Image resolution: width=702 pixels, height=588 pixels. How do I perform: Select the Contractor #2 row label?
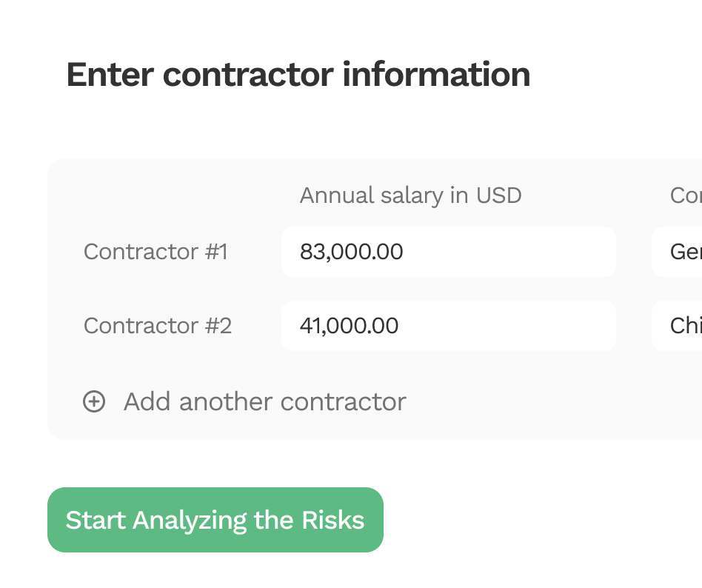point(158,326)
